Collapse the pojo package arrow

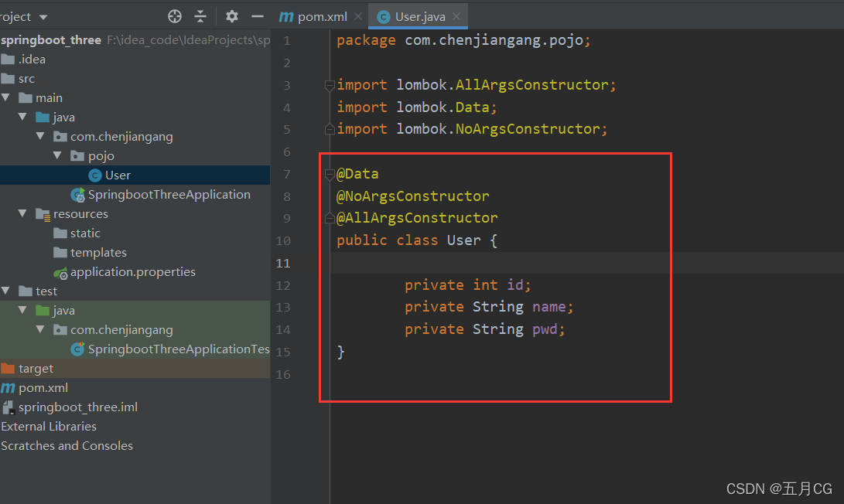[x=57, y=155]
